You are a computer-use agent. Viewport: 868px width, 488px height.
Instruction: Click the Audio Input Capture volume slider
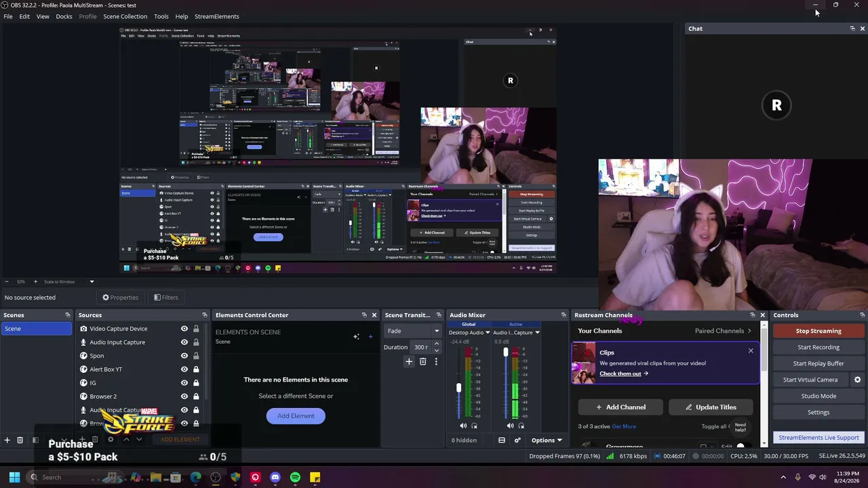(505, 384)
